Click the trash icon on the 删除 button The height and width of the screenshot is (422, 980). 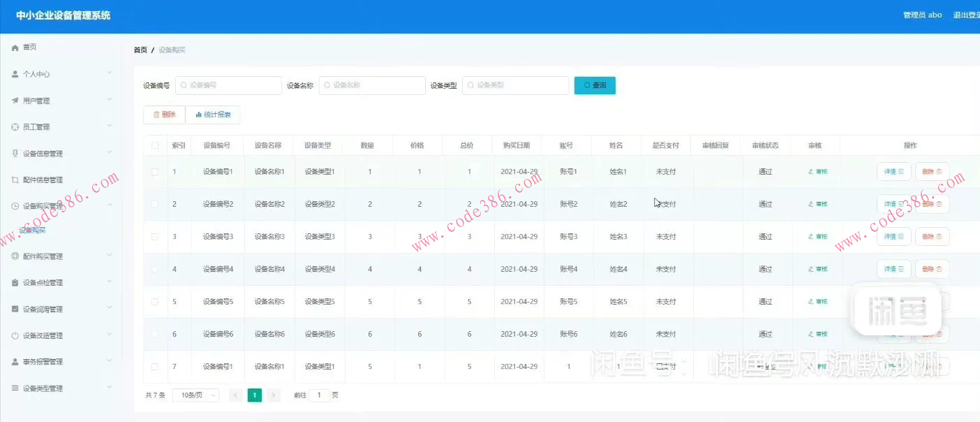[155, 115]
